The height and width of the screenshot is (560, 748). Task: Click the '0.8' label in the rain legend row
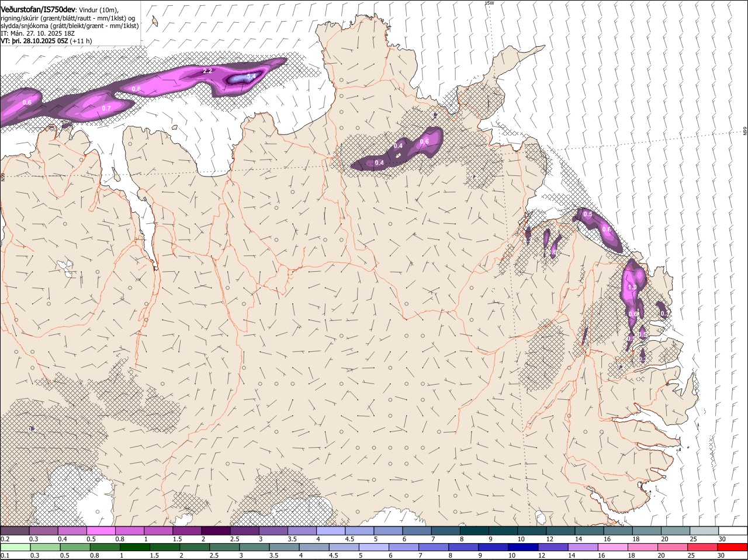click(x=93, y=555)
